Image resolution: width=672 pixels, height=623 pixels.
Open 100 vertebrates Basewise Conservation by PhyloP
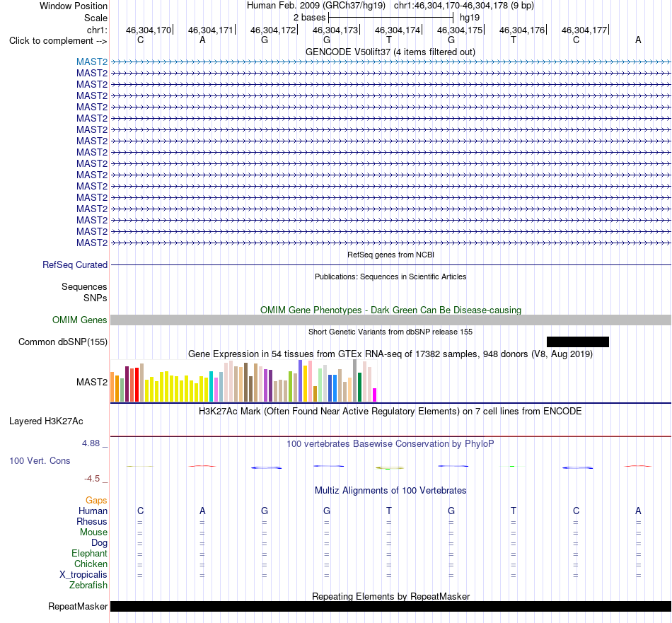point(390,444)
